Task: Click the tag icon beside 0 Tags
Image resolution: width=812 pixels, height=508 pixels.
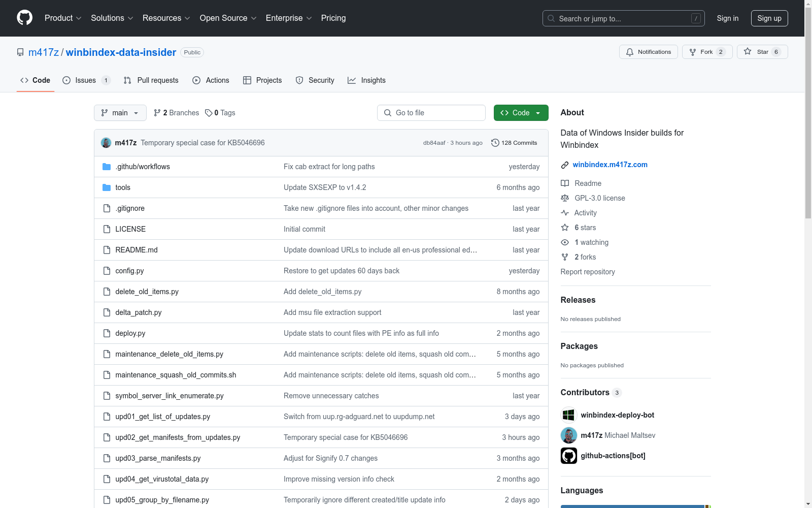Action: (209, 113)
